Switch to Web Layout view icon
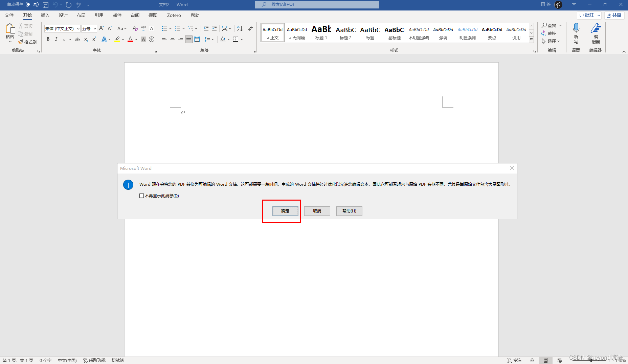Screen dimensions: 628x364 tap(559, 360)
